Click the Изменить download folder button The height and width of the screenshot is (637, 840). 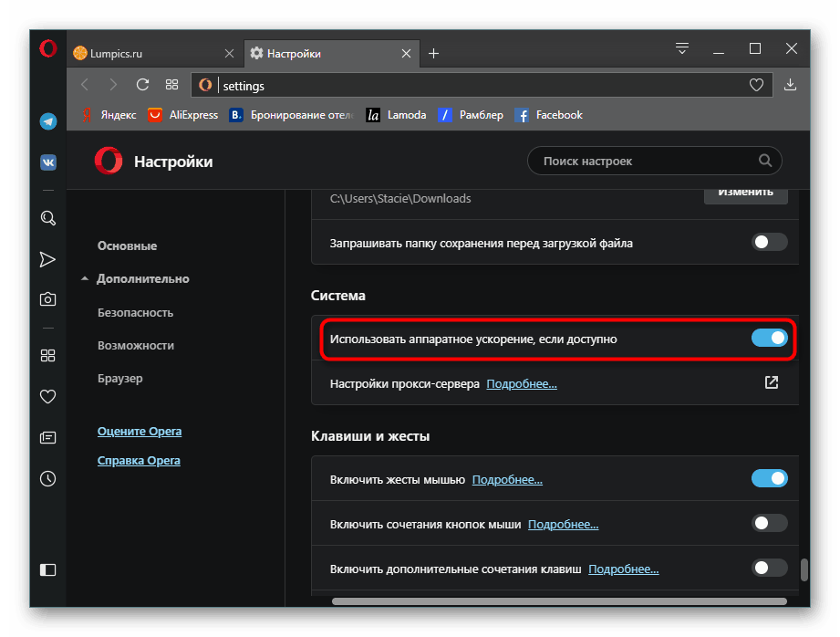point(746,195)
